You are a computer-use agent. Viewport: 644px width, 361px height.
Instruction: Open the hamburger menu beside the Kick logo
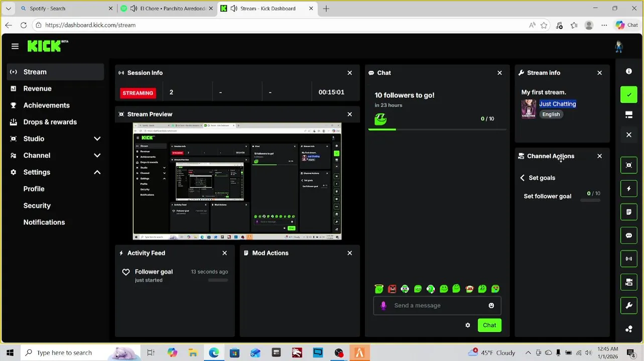[15, 46]
